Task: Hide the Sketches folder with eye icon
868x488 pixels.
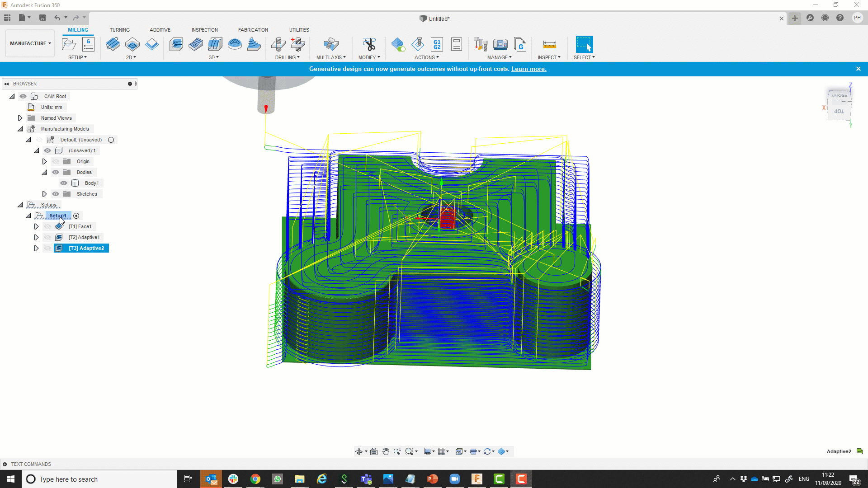Action: coord(56,194)
